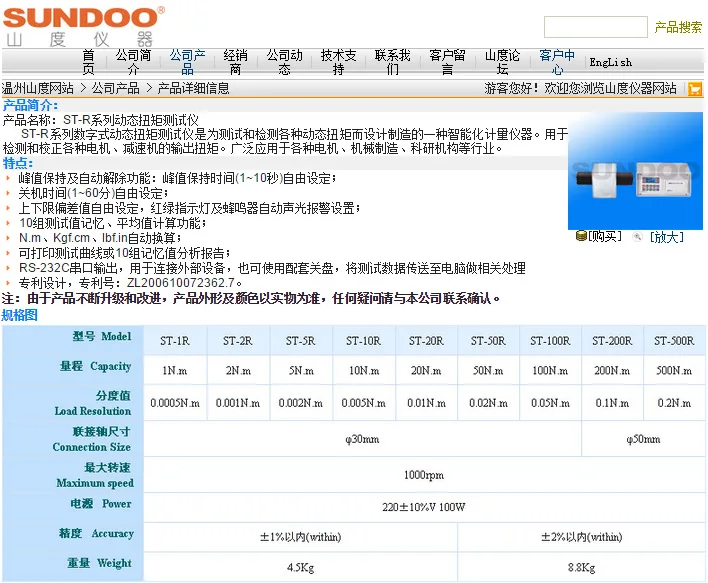708x583 pixels.
Task: Click patent number ZL200610072362.7 text
Action: click(181, 283)
